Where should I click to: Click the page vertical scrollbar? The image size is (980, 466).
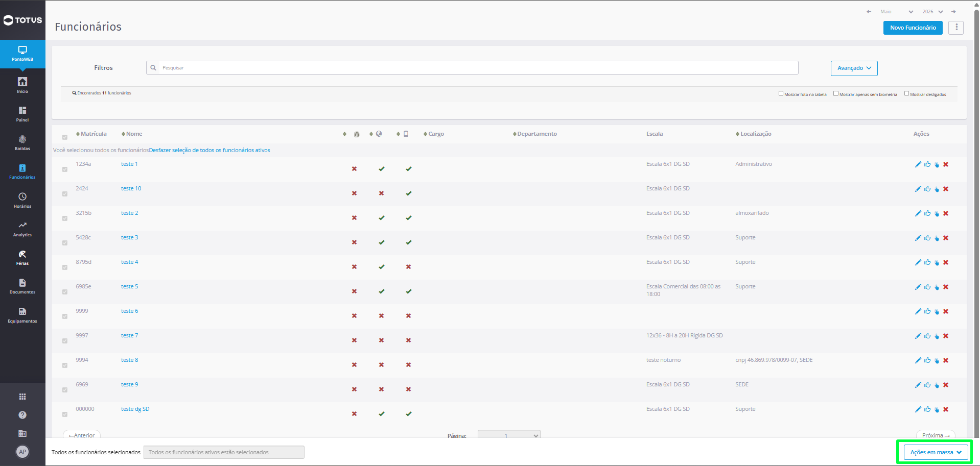click(976, 225)
